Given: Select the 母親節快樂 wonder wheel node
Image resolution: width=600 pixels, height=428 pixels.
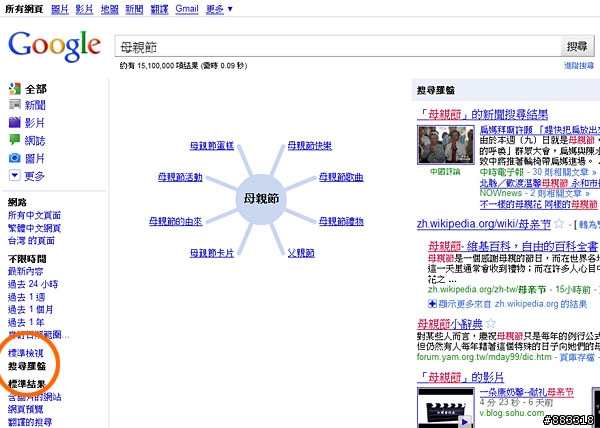Looking at the screenshot, I should pyautogui.click(x=310, y=146).
